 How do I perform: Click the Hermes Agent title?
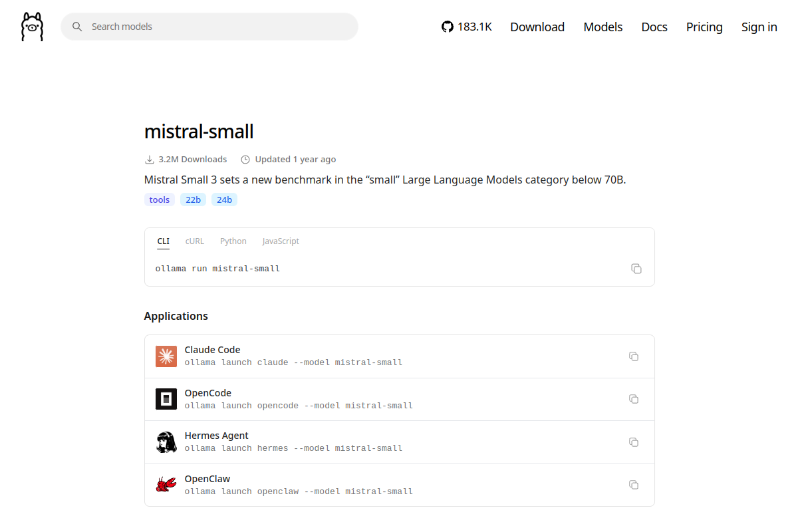(217, 436)
